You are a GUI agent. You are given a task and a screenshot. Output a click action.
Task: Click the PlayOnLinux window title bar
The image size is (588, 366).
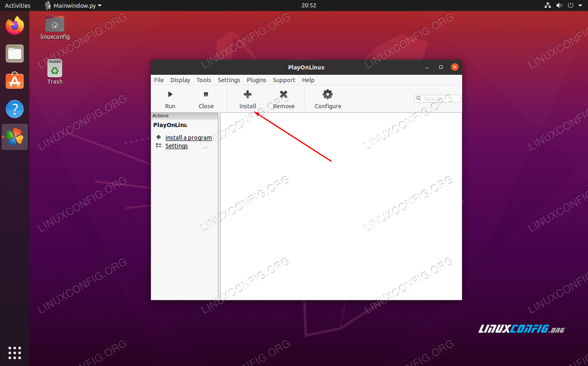point(306,67)
